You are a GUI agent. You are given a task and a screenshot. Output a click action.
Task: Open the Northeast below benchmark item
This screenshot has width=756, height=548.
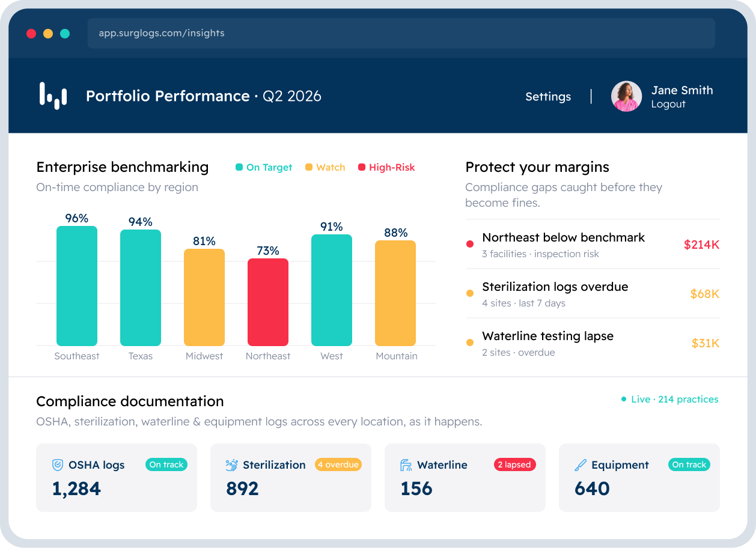593,245
